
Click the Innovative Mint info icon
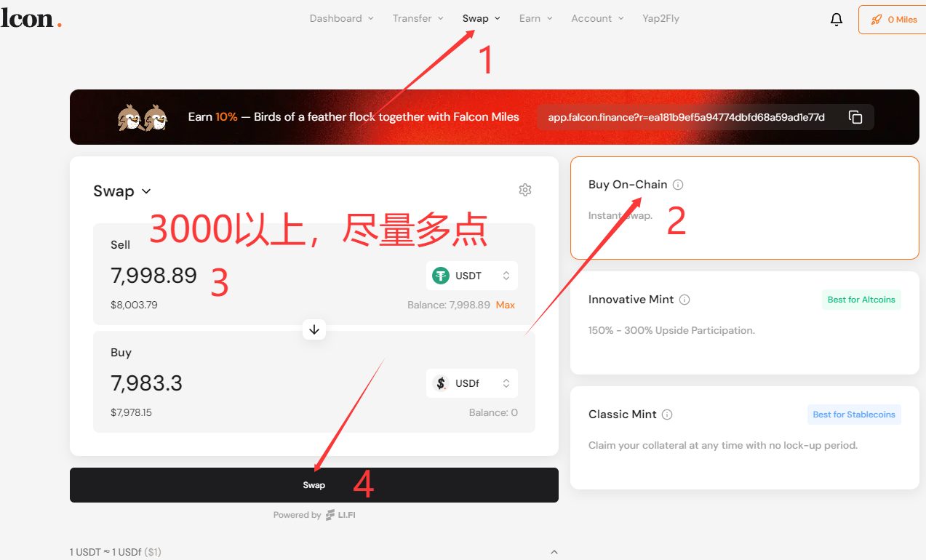click(684, 300)
